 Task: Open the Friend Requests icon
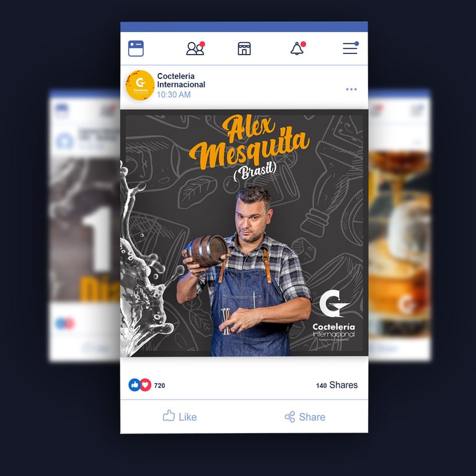click(195, 48)
